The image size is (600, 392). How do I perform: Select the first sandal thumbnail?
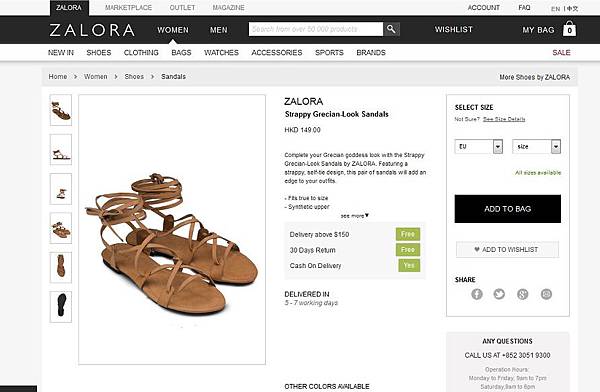pyautogui.click(x=61, y=110)
